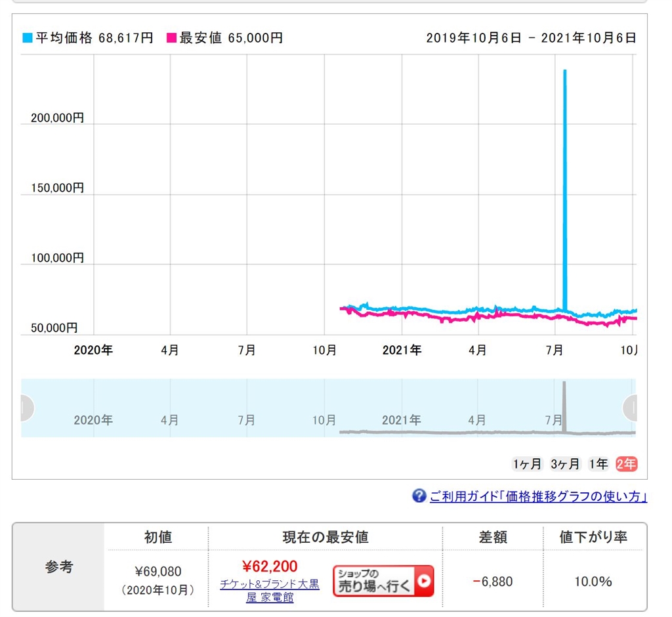
Task: Select the 1年 range option
Action: coord(598,464)
